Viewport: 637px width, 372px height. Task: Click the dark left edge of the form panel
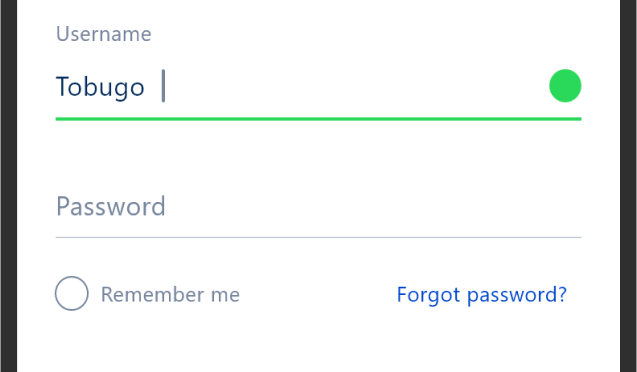pos(9,186)
